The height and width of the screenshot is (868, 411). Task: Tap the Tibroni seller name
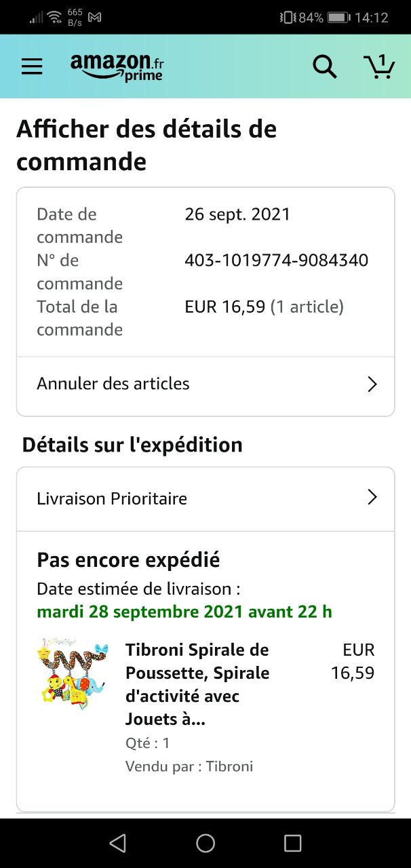(229, 766)
